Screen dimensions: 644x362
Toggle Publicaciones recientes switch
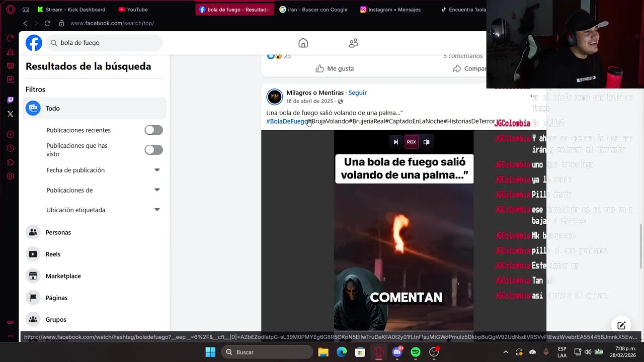tap(153, 130)
